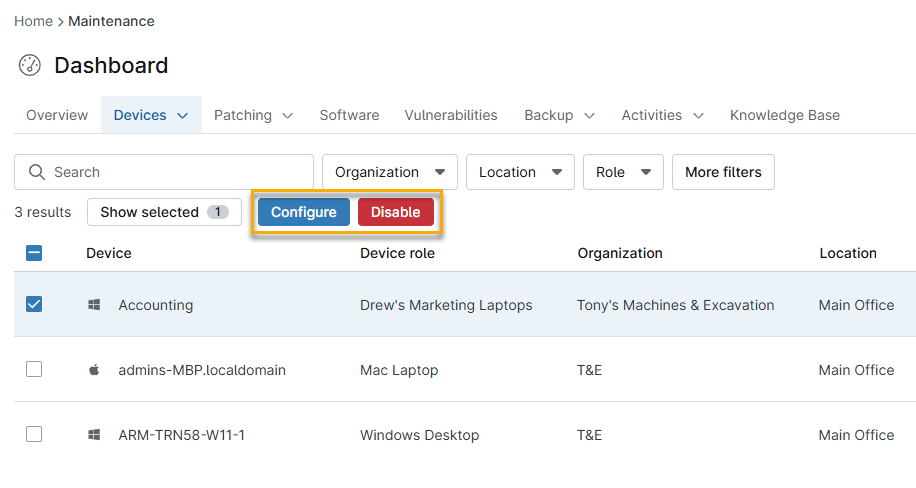Open the Organization filter dropdown
Screen dimensions: 916x488
pyautogui.click(x=390, y=172)
